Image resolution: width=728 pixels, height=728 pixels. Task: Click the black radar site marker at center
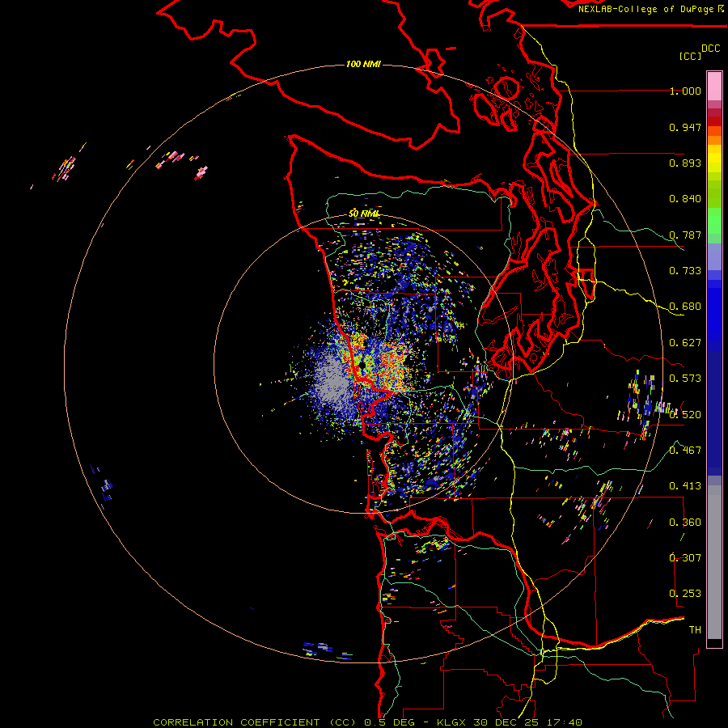coord(362,365)
